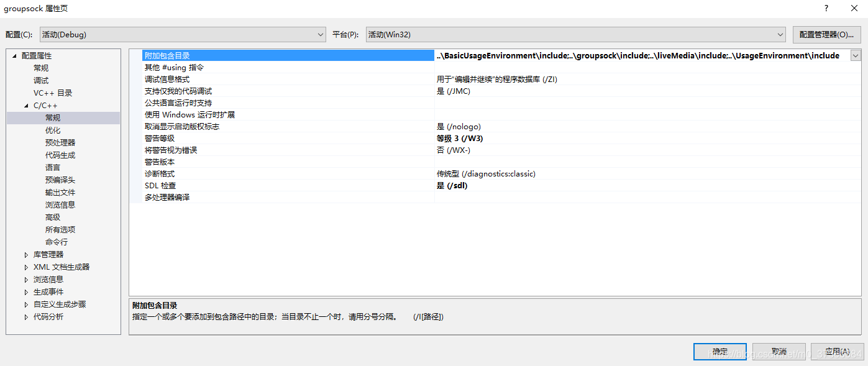Viewport: 868px width, 366px height.
Task: Click the 传统型 (/diagnostics:classic) value
Action: click(x=486, y=174)
